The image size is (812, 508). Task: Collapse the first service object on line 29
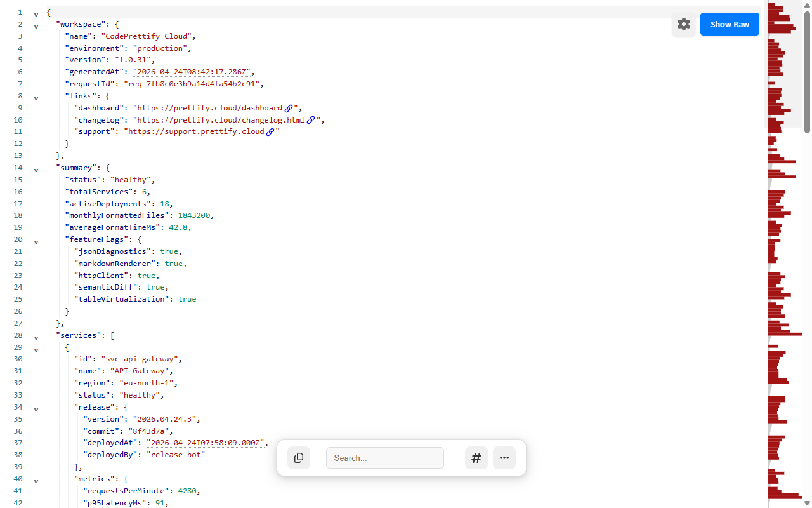coord(36,349)
